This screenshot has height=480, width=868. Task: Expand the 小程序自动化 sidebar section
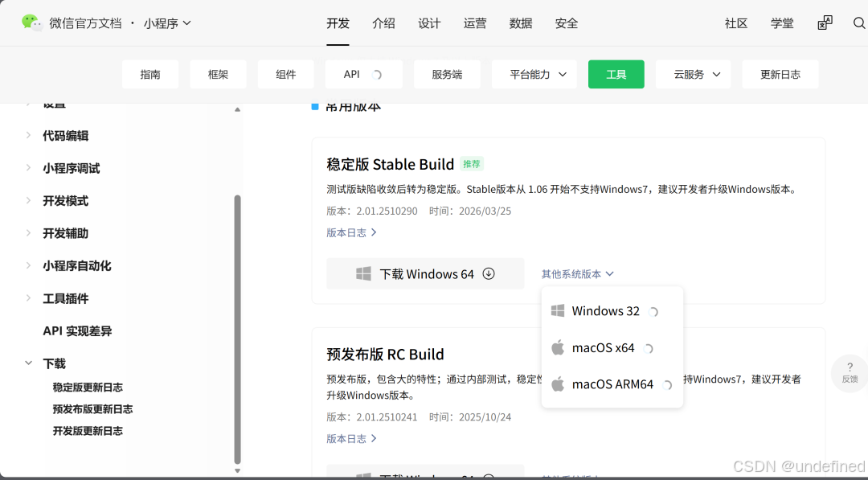[28, 266]
